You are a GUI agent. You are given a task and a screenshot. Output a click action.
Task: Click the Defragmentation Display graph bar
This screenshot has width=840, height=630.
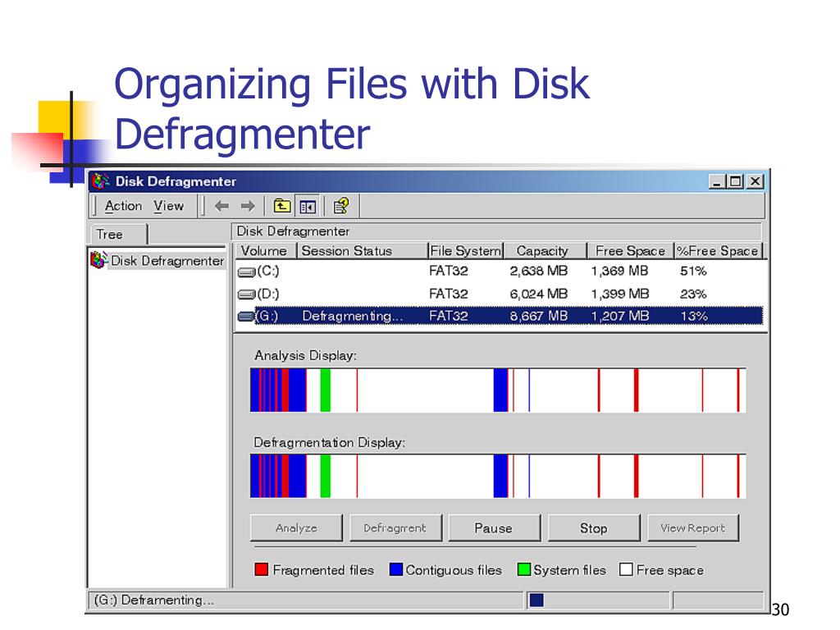coord(498,477)
